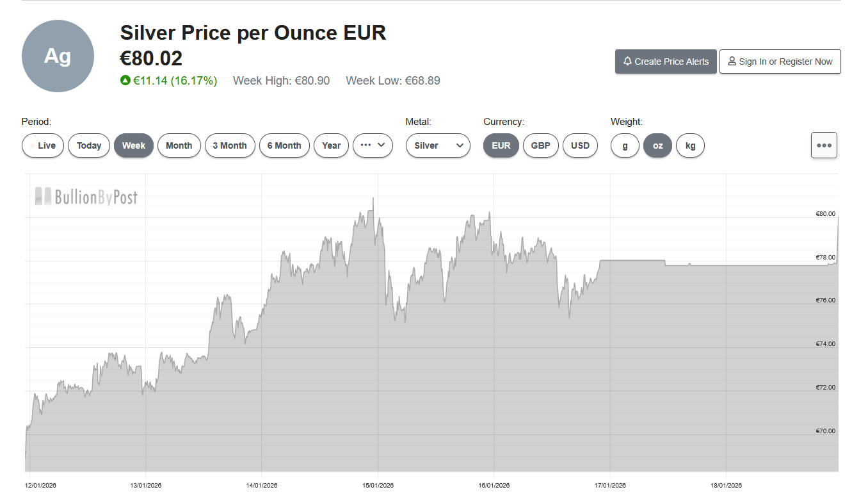Click the €70.00 price axis label
Image resolution: width=868 pixels, height=494 pixels.
[825, 431]
